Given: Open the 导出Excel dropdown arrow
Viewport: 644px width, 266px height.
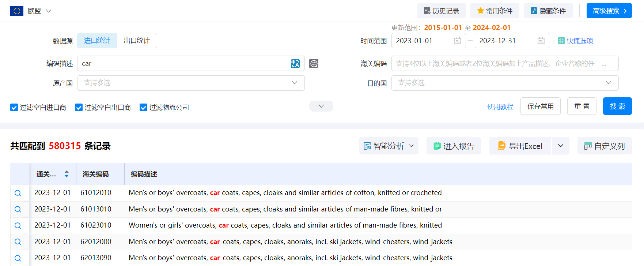Looking at the screenshot, I should pyautogui.click(x=560, y=146).
